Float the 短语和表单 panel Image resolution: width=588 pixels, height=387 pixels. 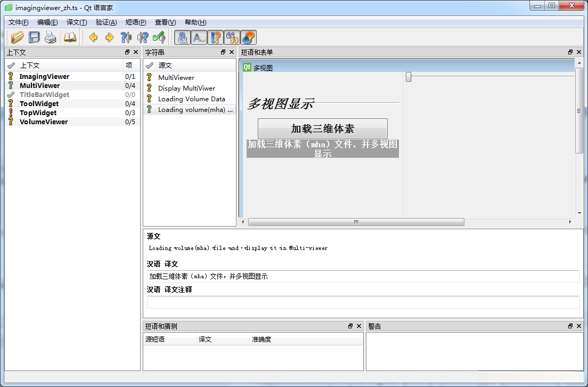pos(570,52)
